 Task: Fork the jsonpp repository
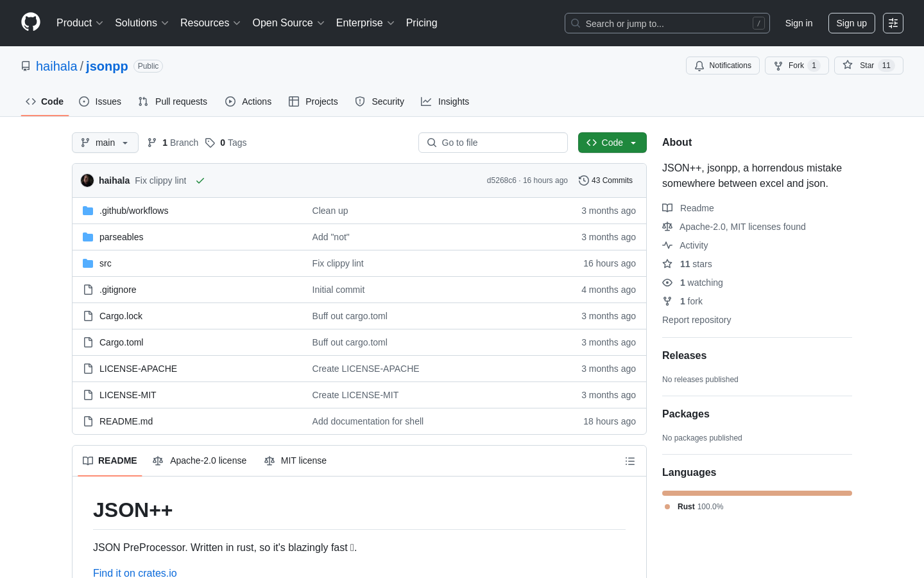coord(796,66)
